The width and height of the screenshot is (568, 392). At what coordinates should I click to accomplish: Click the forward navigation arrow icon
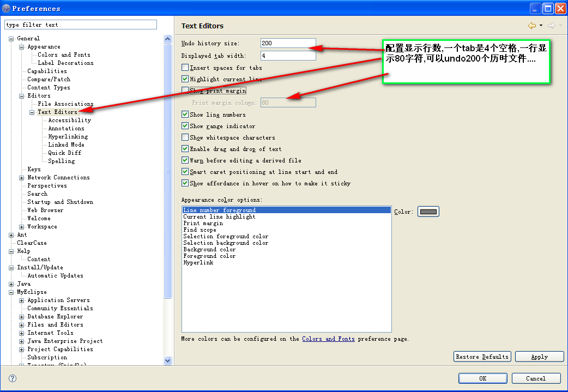(551, 26)
